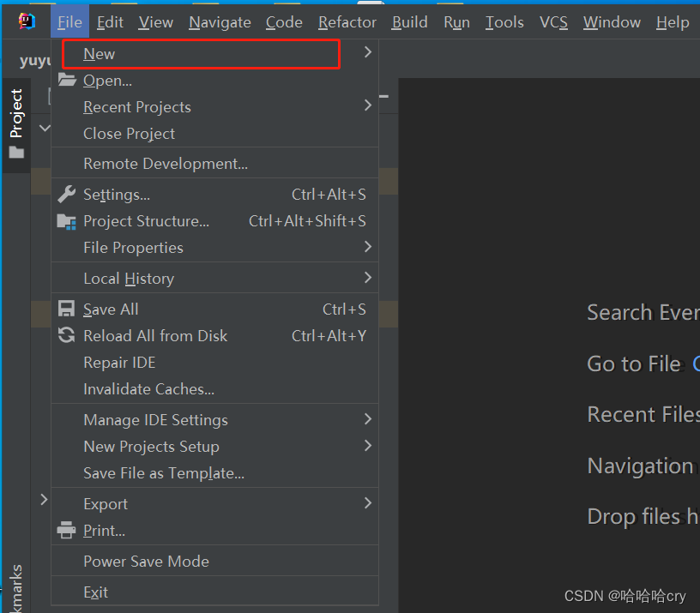The height and width of the screenshot is (613, 700).
Task: Select File Properties entry
Action: click(214, 248)
